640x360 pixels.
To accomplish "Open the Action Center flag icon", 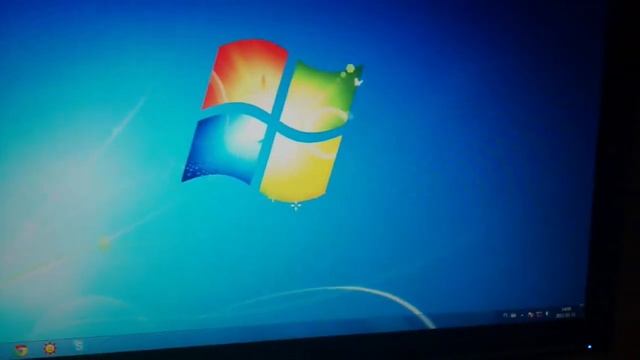I will (531, 315).
